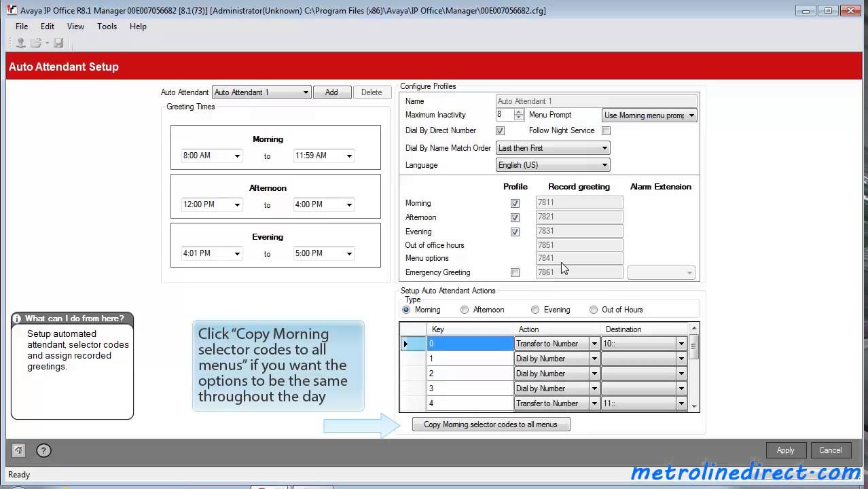
Task: Enable the Emergency Greeting checkbox
Action: click(515, 272)
